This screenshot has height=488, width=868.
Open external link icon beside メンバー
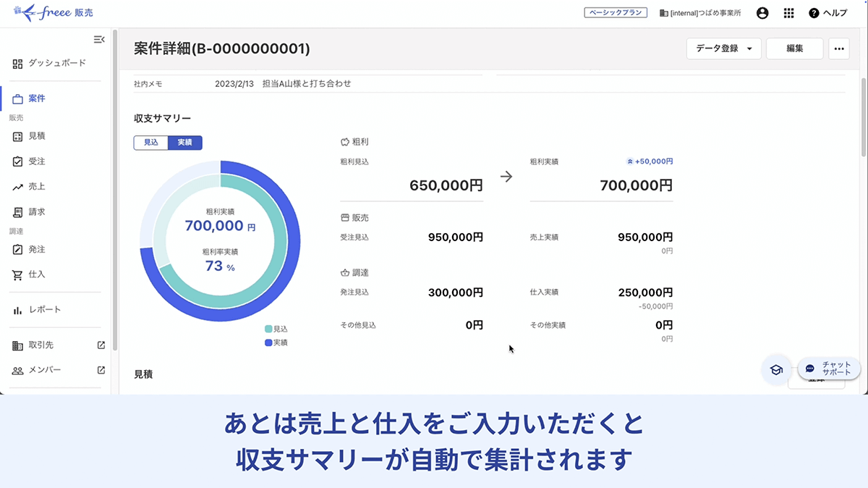(x=101, y=370)
